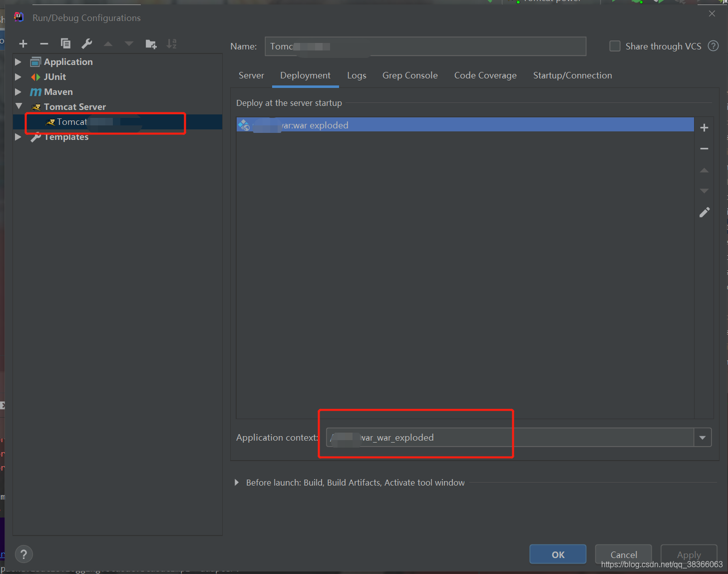
Task: Remove the selected run configuration
Action: [44, 44]
